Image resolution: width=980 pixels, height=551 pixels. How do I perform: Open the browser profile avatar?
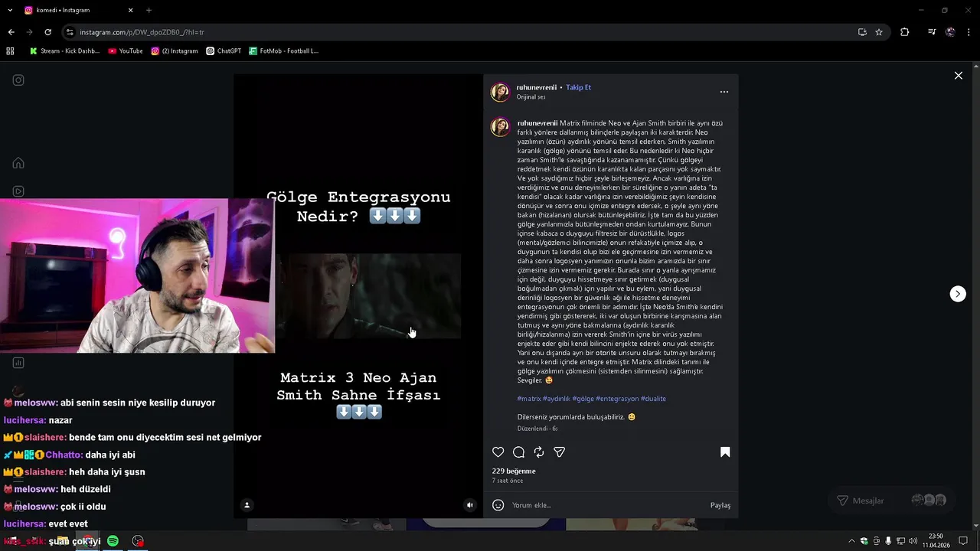950,32
